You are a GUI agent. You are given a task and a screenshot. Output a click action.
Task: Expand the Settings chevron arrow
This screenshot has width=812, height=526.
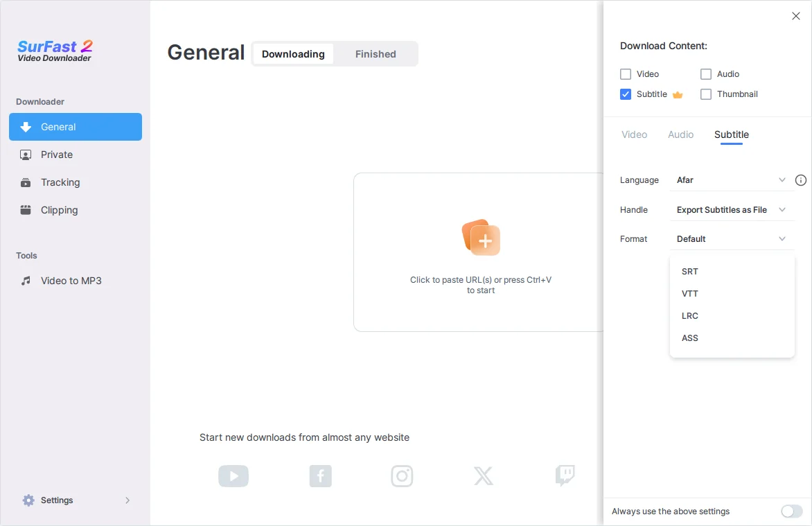[x=127, y=500]
